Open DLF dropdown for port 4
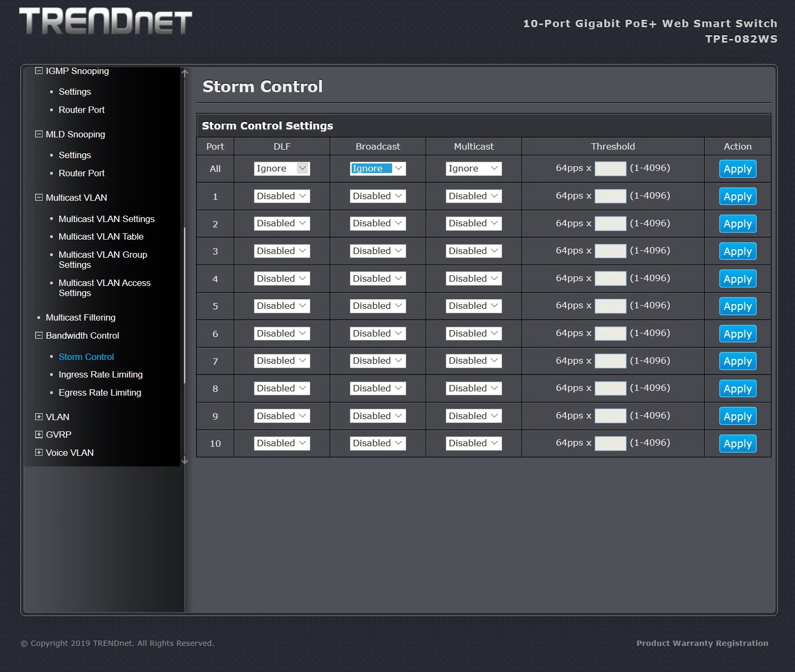795x672 pixels. tap(282, 278)
